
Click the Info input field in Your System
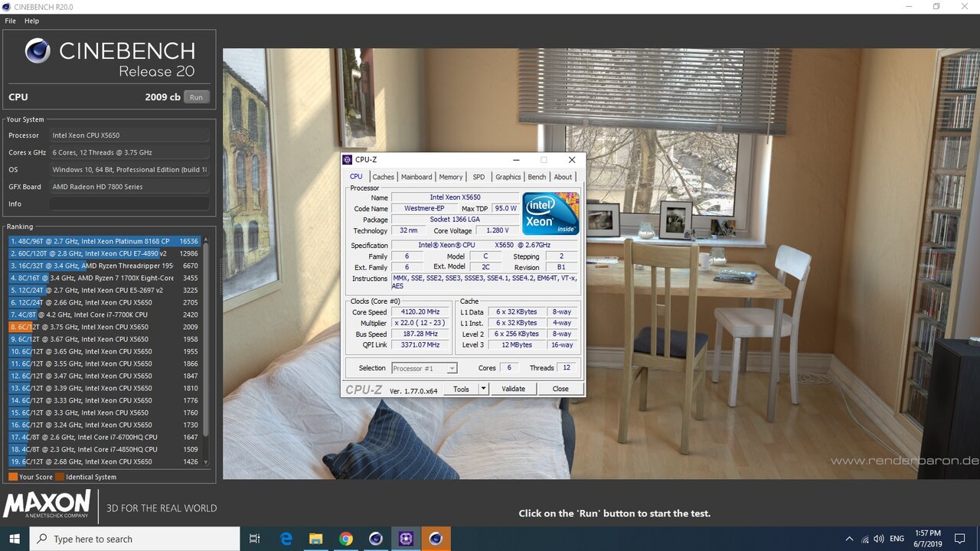129,204
